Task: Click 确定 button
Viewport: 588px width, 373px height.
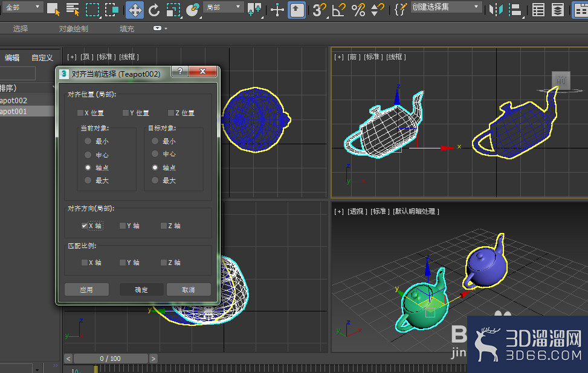Action: click(x=141, y=290)
